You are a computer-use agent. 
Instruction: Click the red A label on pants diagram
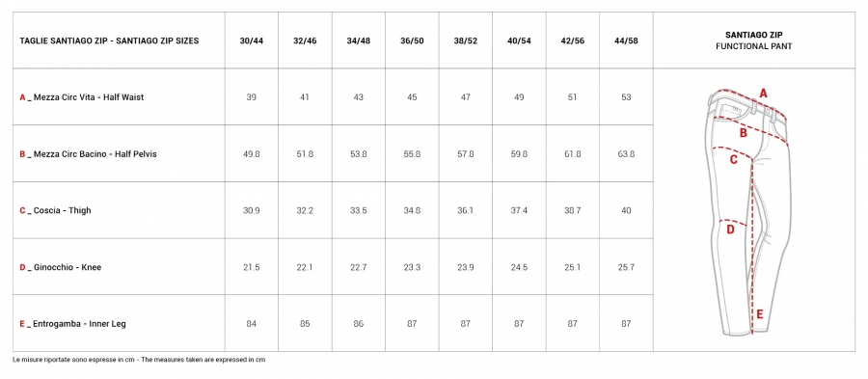click(x=763, y=93)
